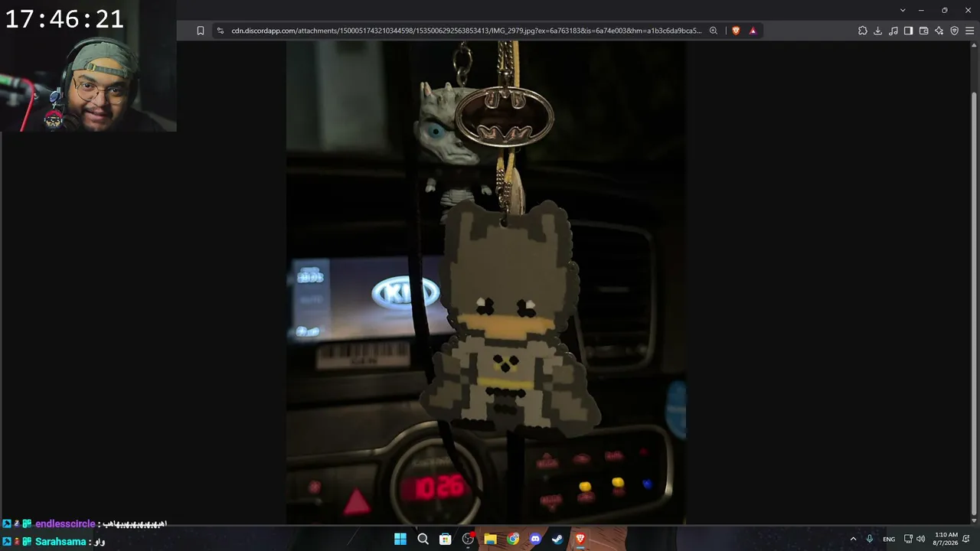Viewport: 980px width, 551px height.
Task: Open the Downloads arrow icon
Action: (x=878, y=31)
